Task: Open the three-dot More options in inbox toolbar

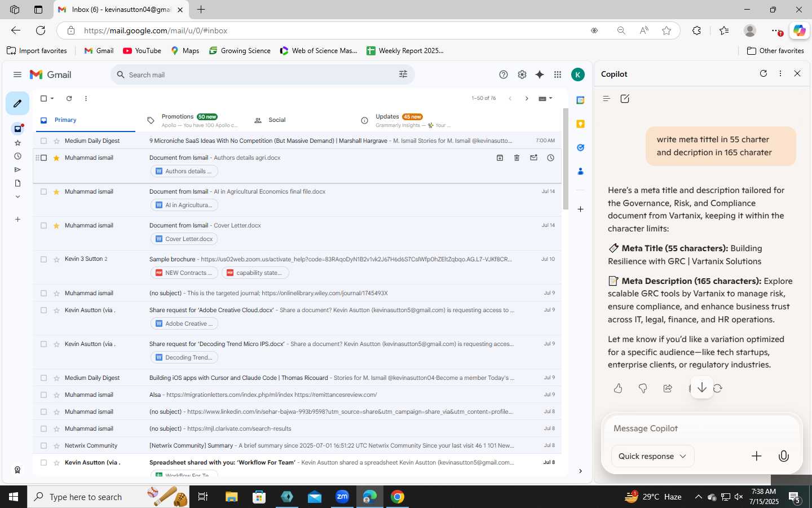Action: [x=86, y=98]
